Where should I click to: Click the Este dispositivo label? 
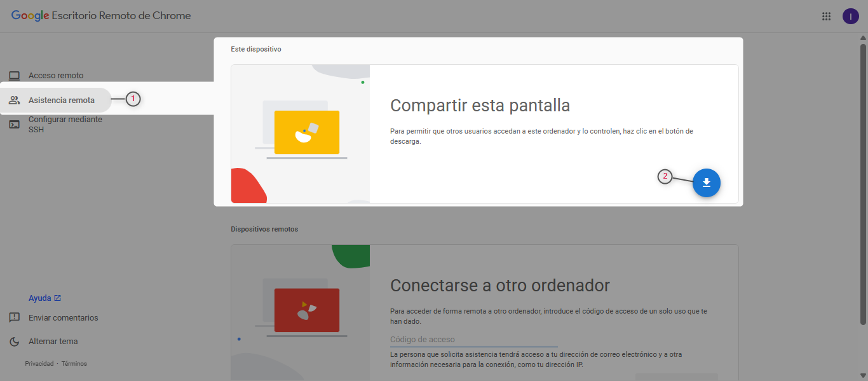pyautogui.click(x=256, y=49)
